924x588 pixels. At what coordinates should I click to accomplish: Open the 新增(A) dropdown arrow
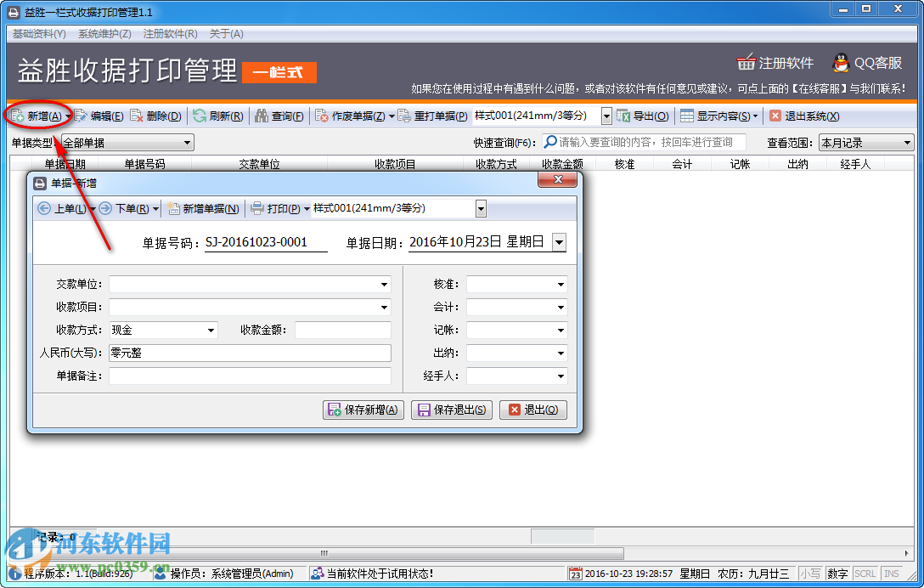click(68, 116)
